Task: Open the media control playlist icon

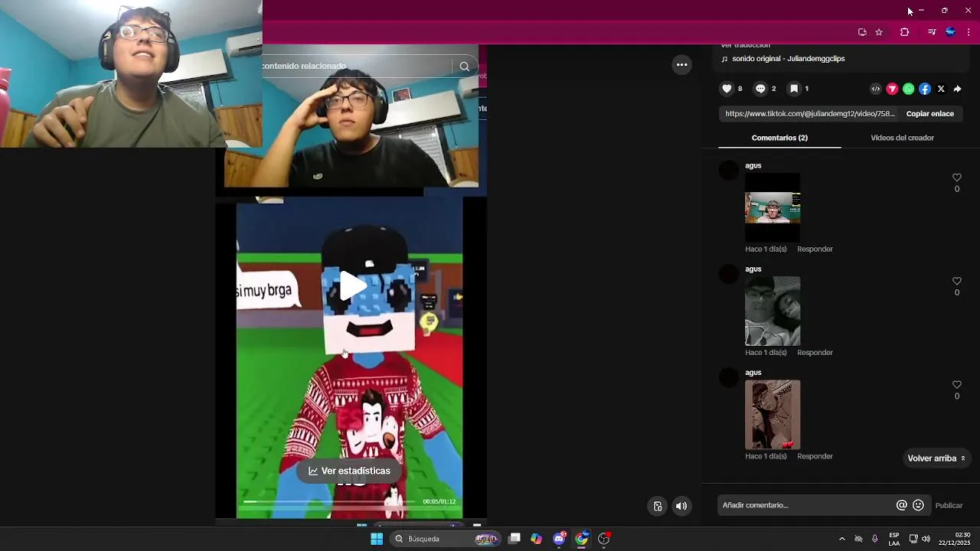Action: (932, 32)
